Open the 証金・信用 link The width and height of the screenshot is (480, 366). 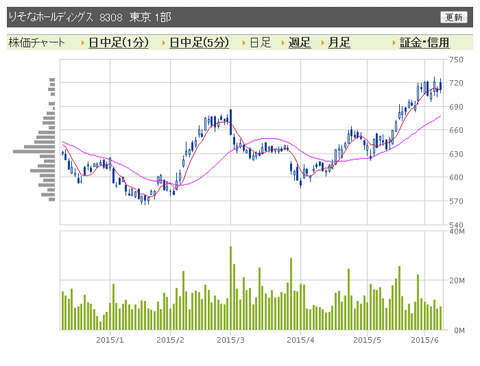click(425, 43)
